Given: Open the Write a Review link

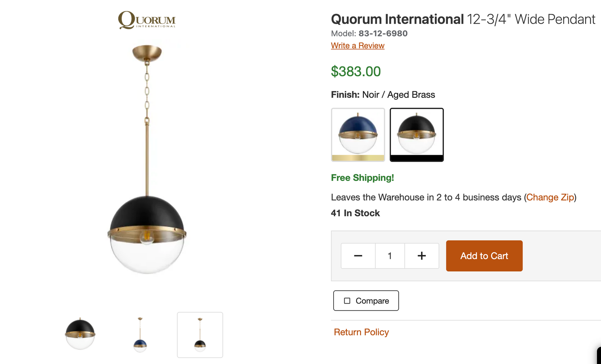Looking at the screenshot, I should (357, 46).
